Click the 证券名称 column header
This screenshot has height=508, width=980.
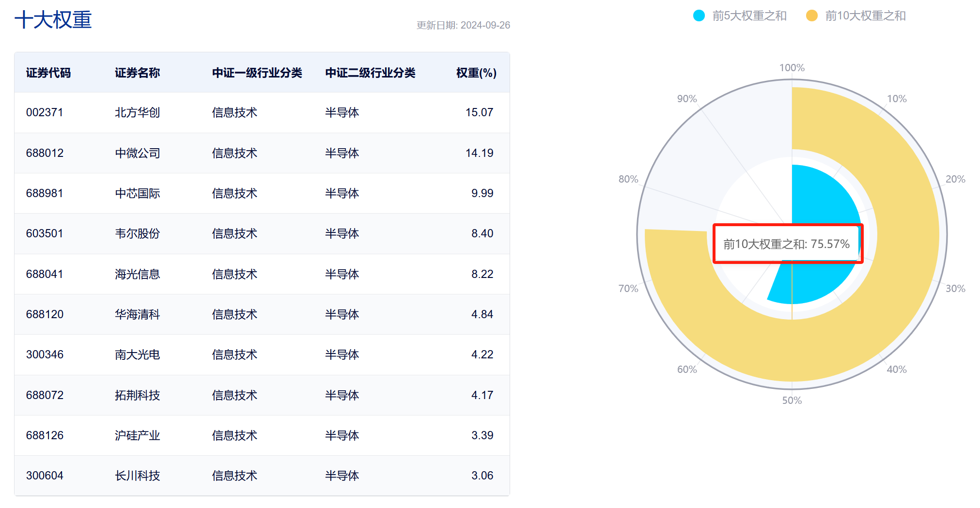(137, 73)
